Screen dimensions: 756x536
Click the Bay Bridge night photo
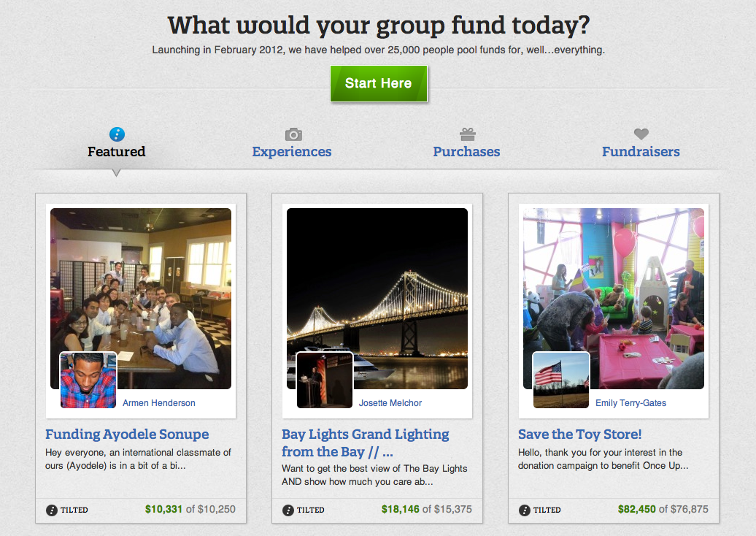377,298
